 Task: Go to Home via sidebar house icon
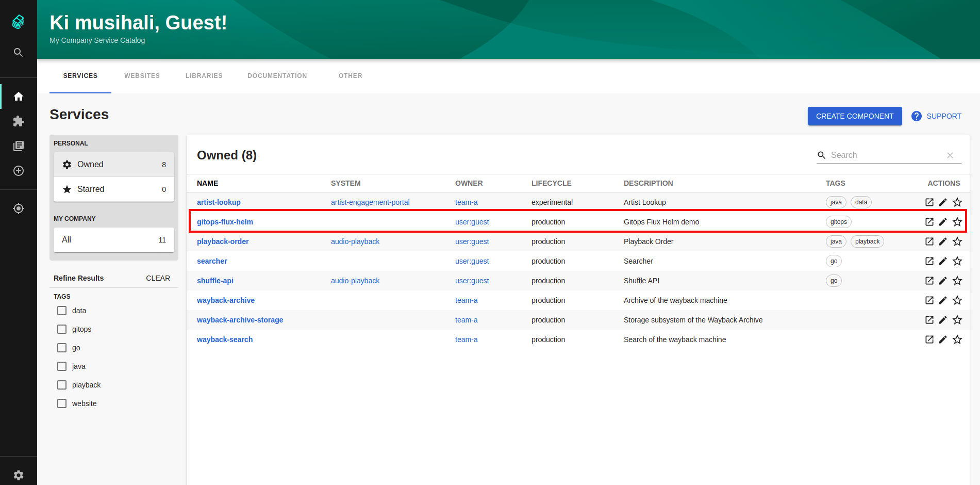19,96
